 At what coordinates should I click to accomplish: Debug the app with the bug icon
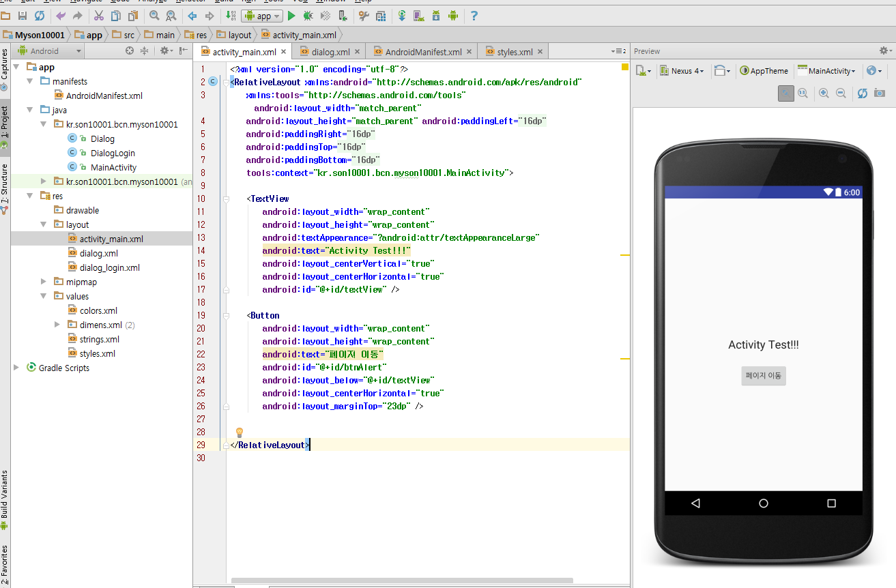click(x=308, y=16)
